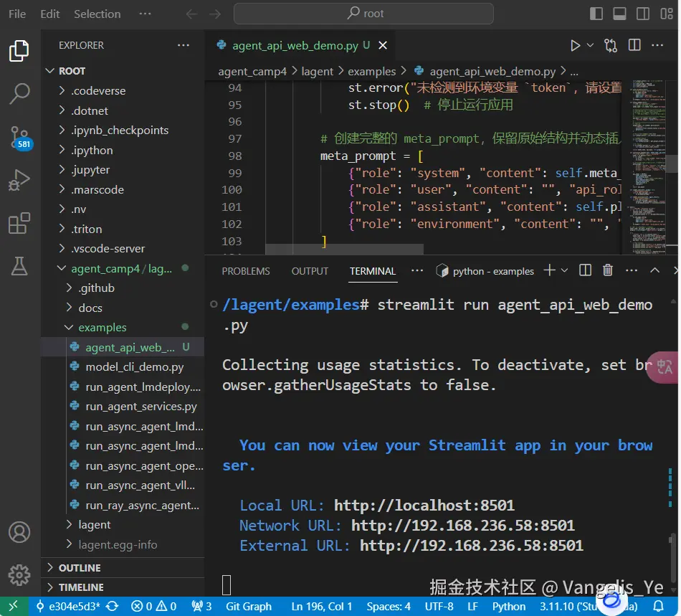Open the Testing flask view
Image resolution: width=681 pixels, height=616 pixels.
19,267
